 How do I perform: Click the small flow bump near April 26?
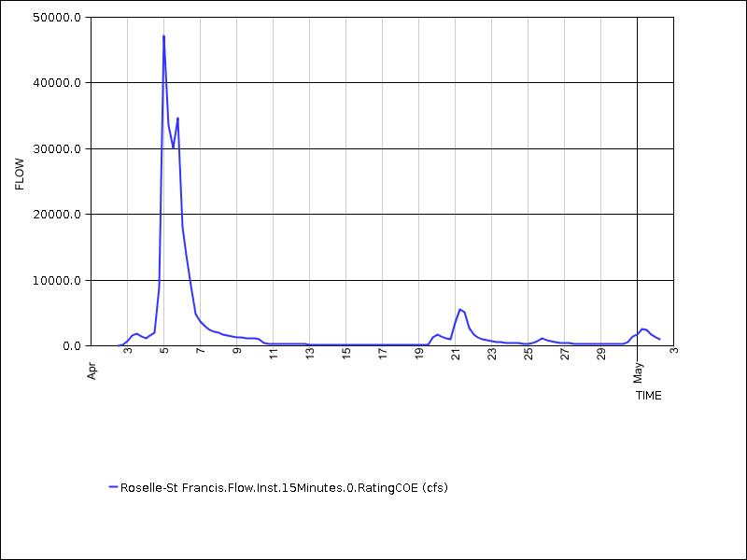coord(543,339)
